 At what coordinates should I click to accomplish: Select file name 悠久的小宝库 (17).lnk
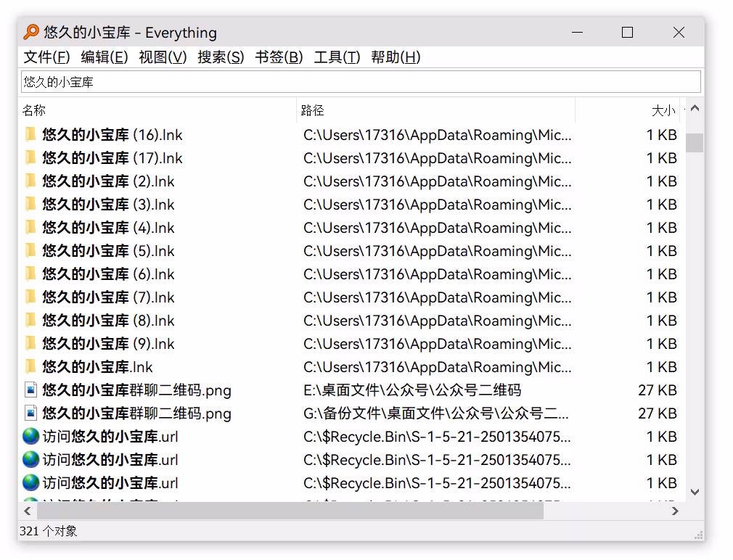(112, 158)
